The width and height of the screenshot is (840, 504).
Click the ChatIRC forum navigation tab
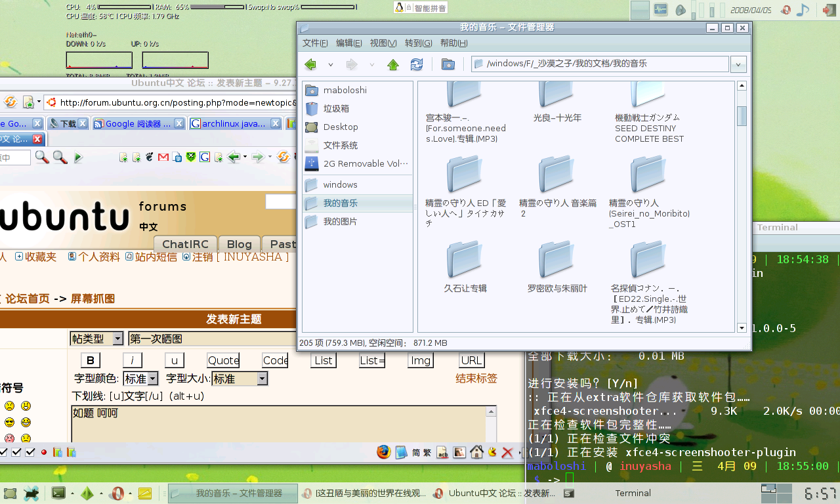point(186,244)
